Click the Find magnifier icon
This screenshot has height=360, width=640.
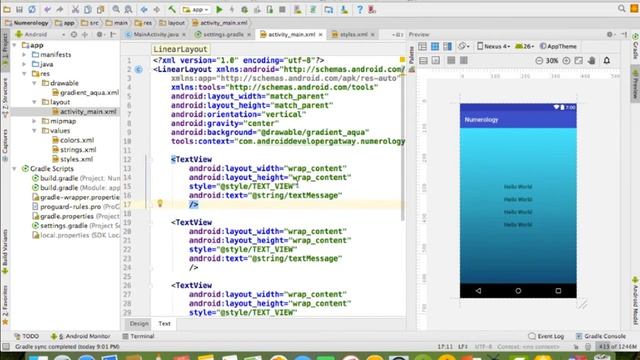[116, 9]
